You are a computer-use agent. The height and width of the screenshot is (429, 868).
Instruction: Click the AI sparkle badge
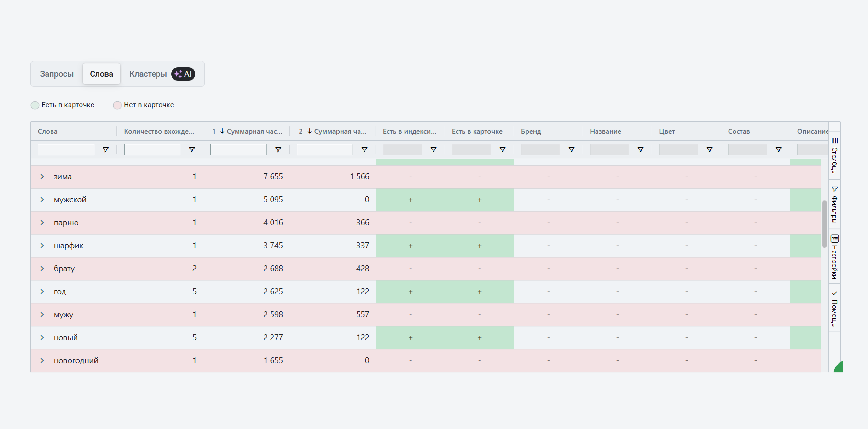[183, 74]
